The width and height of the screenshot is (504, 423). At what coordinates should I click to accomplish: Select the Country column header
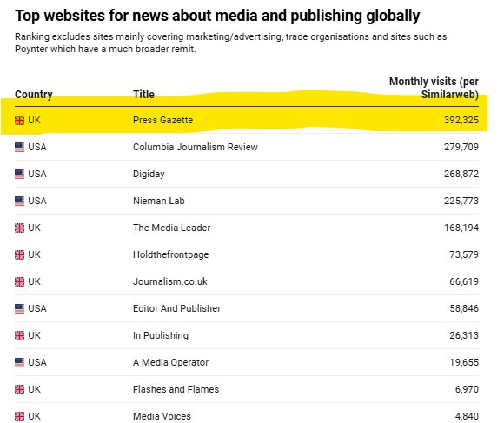tap(33, 95)
